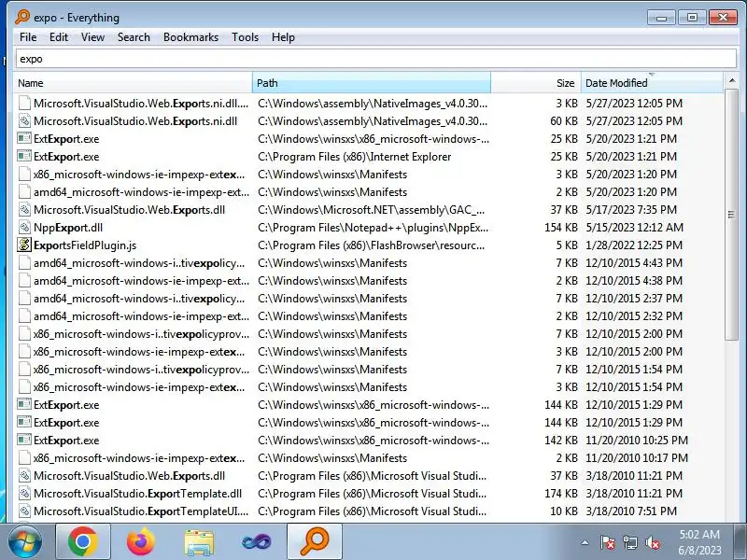Select the NppExport.dll file icon
This screenshot has width=747, height=560.
click(24, 227)
